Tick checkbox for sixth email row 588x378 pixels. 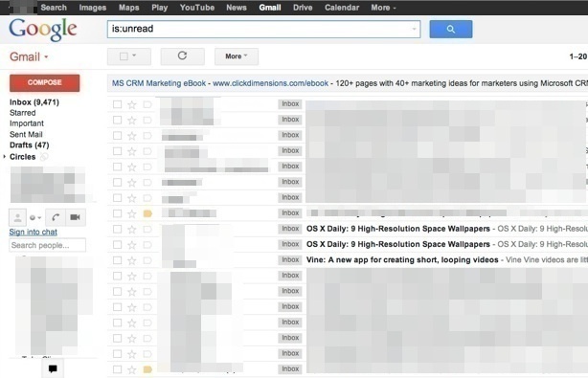pos(118,183)
